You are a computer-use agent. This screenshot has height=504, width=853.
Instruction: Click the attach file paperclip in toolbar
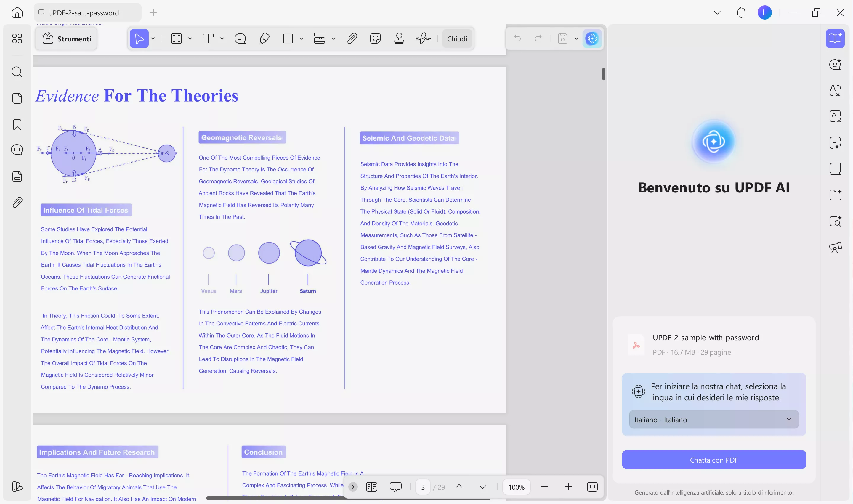point(352,39)
